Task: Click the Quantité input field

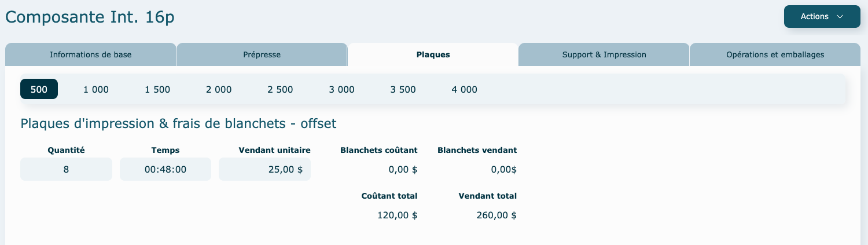Action: [x=66, y=170]
